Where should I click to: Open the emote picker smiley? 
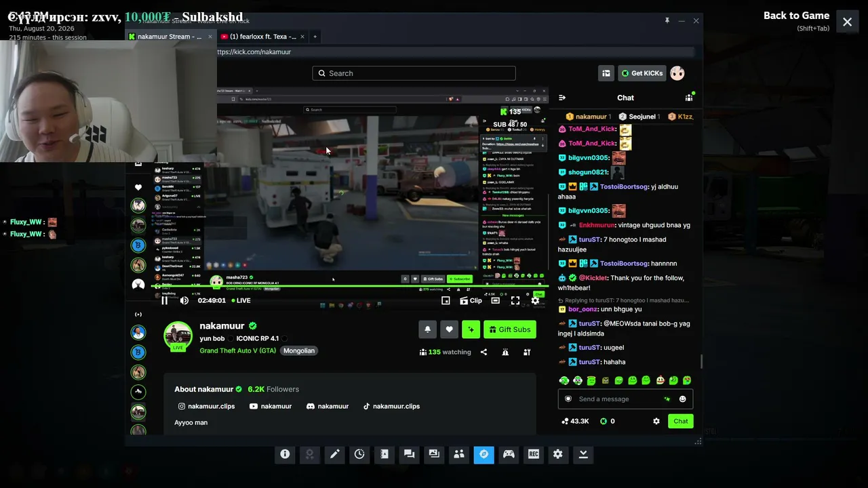click(682, 399)
